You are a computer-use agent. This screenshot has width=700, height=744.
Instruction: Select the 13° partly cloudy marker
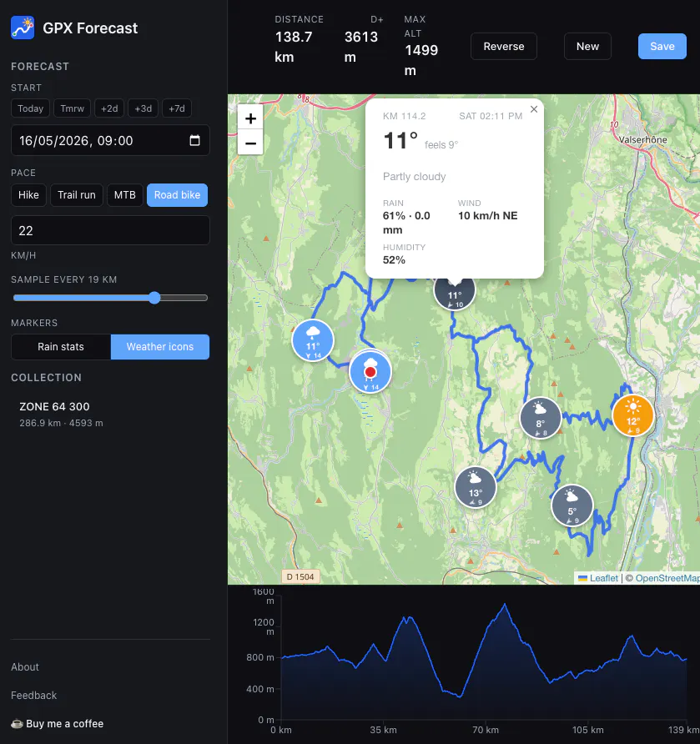pyautogui.click(x=476, y=487)
